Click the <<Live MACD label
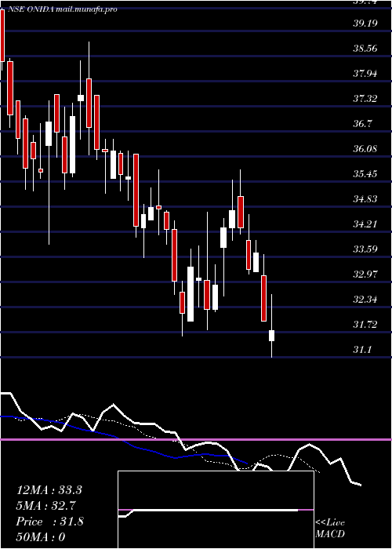 pyautogui.click(x=330, y=529)
